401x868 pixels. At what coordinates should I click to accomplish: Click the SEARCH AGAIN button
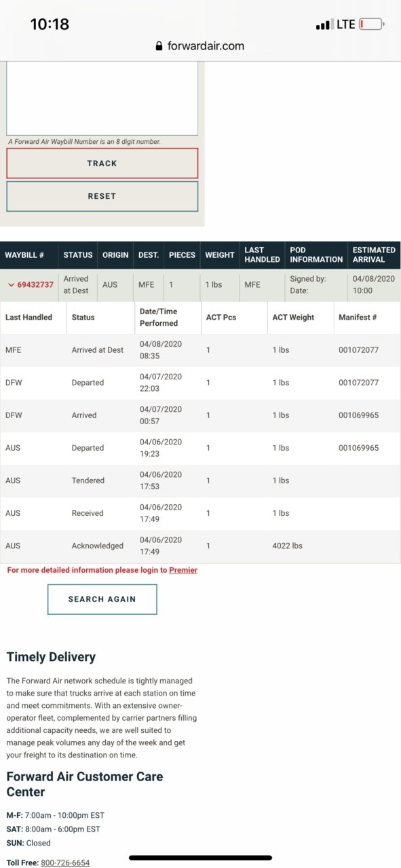(102, 599)
